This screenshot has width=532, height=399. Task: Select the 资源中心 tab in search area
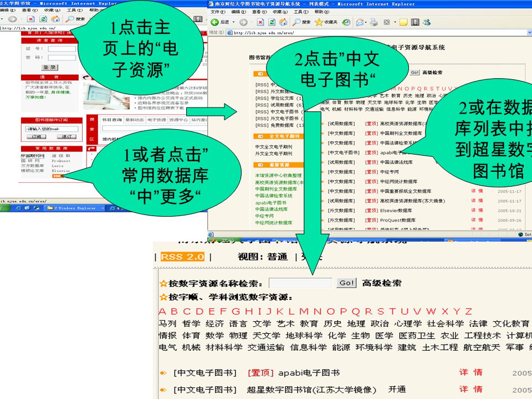[178, 120]
